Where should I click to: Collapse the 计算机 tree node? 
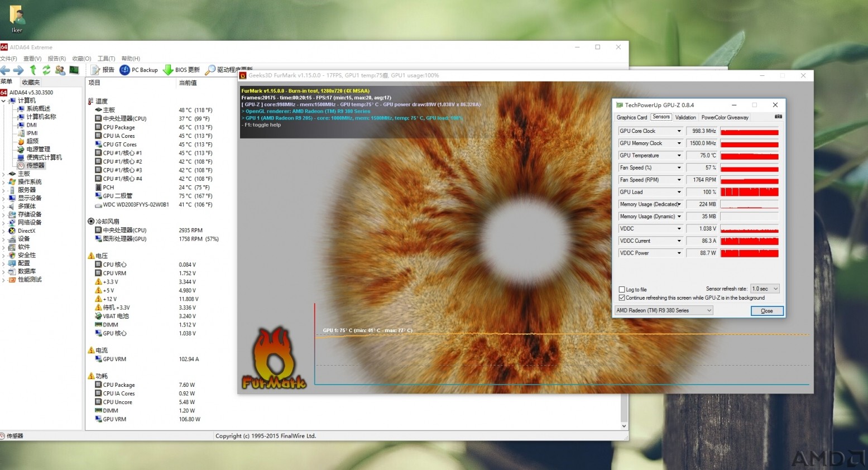click(3, 100)
